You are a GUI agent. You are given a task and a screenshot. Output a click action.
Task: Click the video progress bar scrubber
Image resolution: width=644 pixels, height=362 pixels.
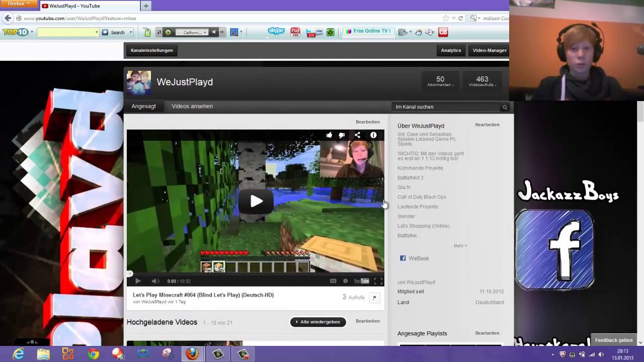coord(129,274)
